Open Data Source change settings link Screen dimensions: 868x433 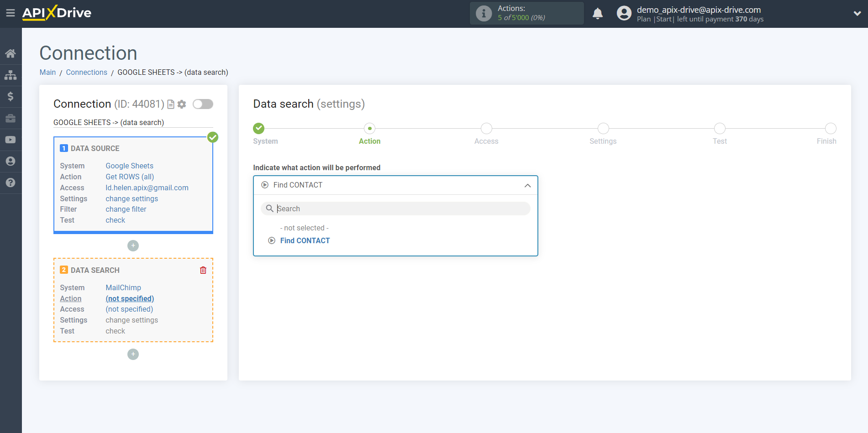132,198
